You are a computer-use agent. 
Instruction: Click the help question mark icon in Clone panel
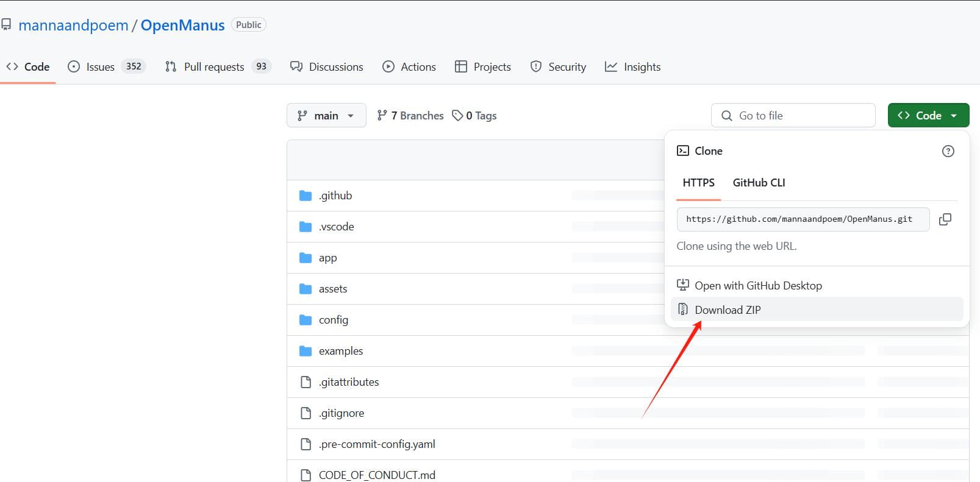(x=948, y=151)
